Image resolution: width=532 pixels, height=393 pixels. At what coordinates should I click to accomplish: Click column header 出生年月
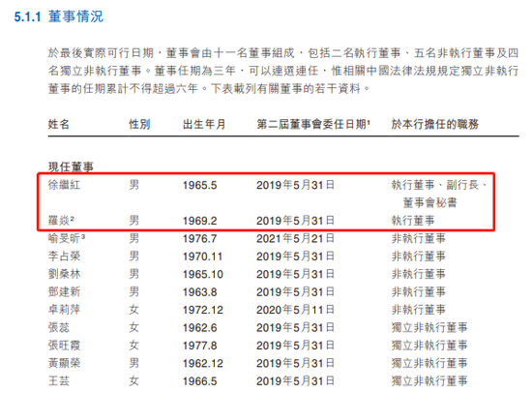[x=204, y=124]
